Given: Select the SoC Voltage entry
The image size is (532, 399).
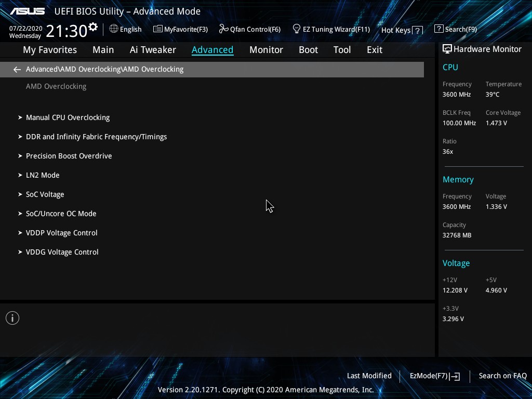Looking at the screenshot, I should point(45,194).
